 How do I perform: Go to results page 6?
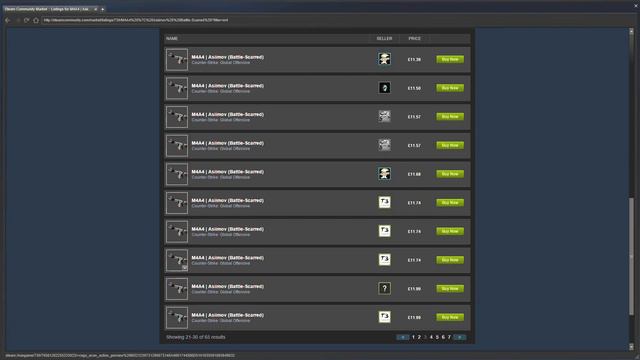click(443, 337)
